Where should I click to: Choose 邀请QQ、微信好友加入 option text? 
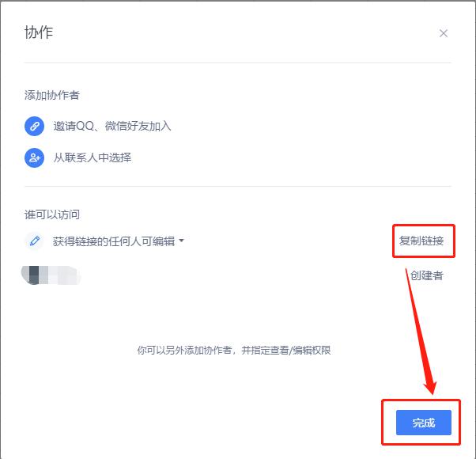pos(112,126)
